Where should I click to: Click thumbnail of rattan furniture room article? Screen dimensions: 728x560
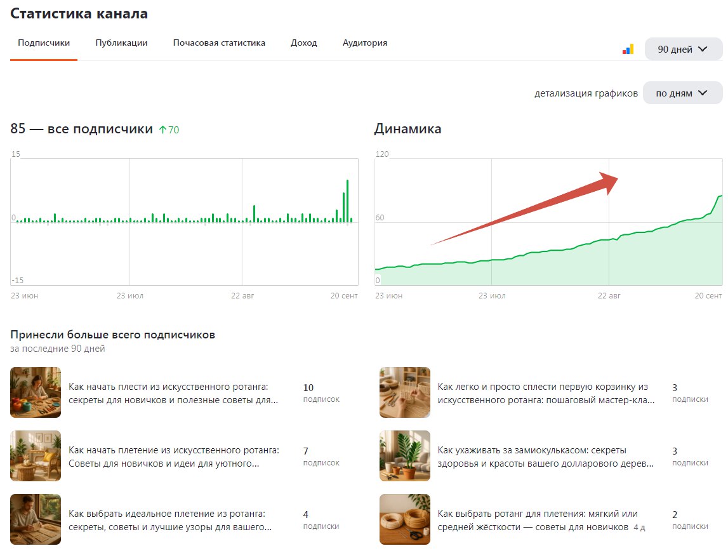(x=36, y=456)
